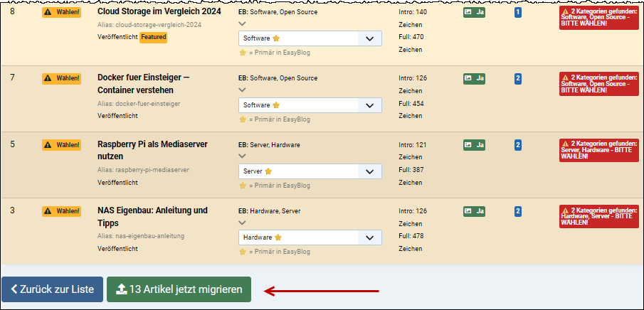Click the image 'Ja' badge in Cloud Storage row
The width and height of the screenshot is (644, 310).
[x=474, y=12]
